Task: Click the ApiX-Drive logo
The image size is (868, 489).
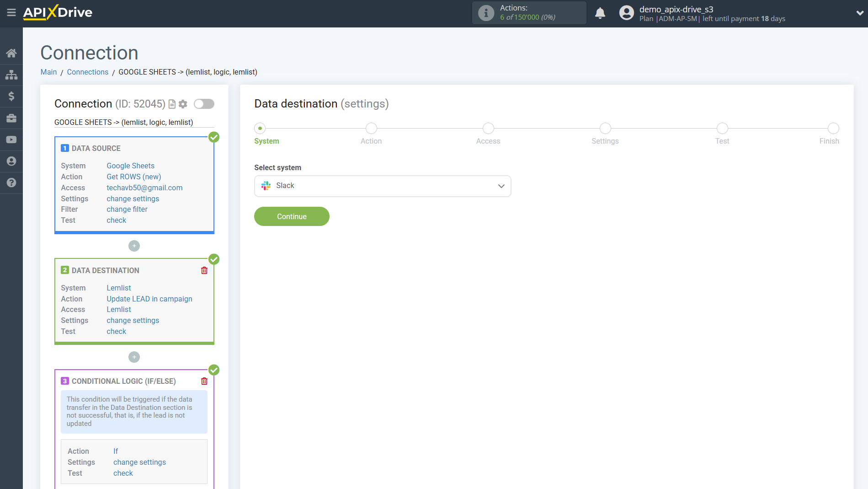Action: point(58,12)
